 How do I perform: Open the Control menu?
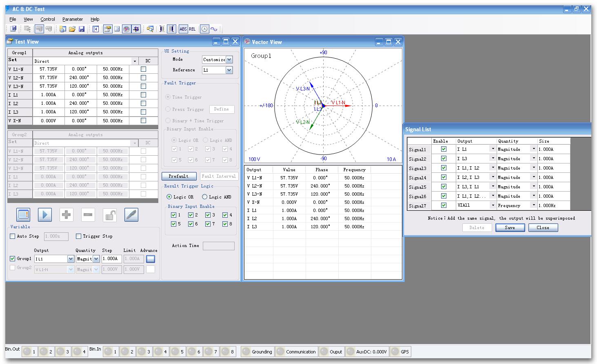coord(48,19)
